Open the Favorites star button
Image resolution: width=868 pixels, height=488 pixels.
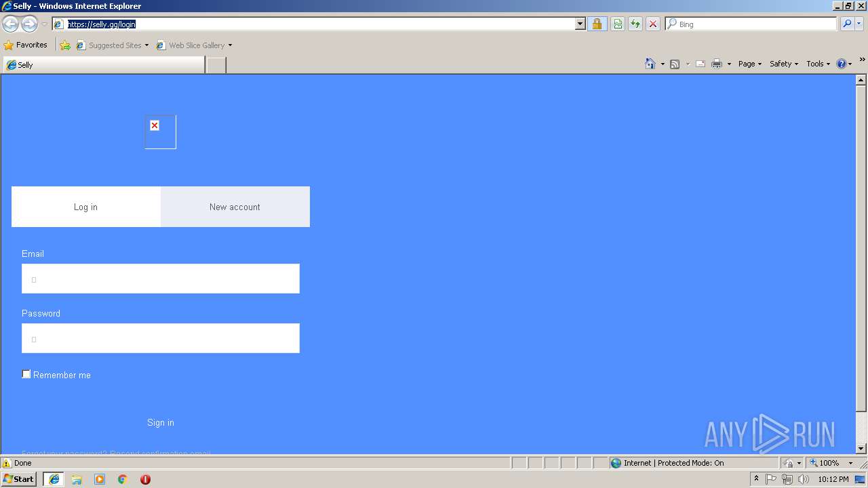click(x=26, y=45)
